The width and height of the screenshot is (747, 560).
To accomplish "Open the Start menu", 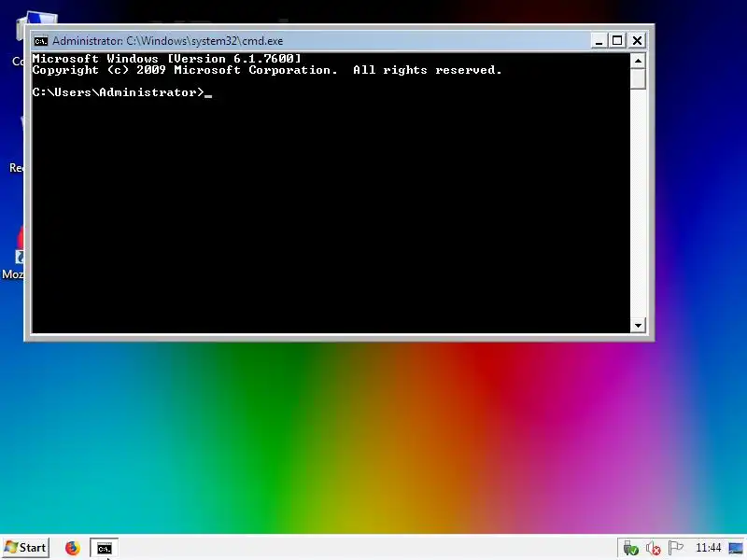I will click(x=25, y=548).
